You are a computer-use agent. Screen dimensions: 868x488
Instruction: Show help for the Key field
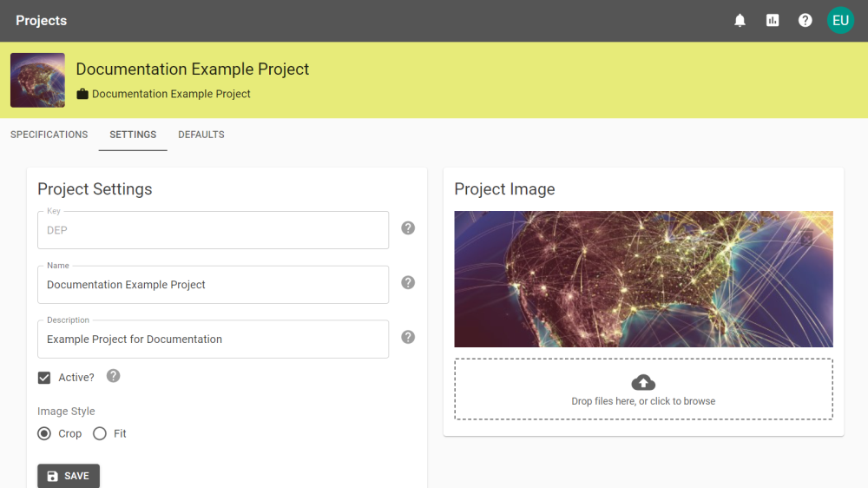coord(408,228)
